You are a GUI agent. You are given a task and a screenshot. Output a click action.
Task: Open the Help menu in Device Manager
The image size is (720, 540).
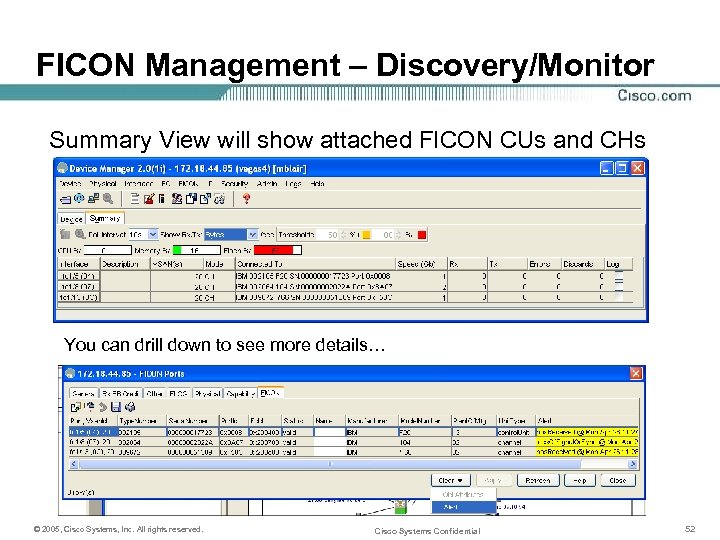coord(317,183)
